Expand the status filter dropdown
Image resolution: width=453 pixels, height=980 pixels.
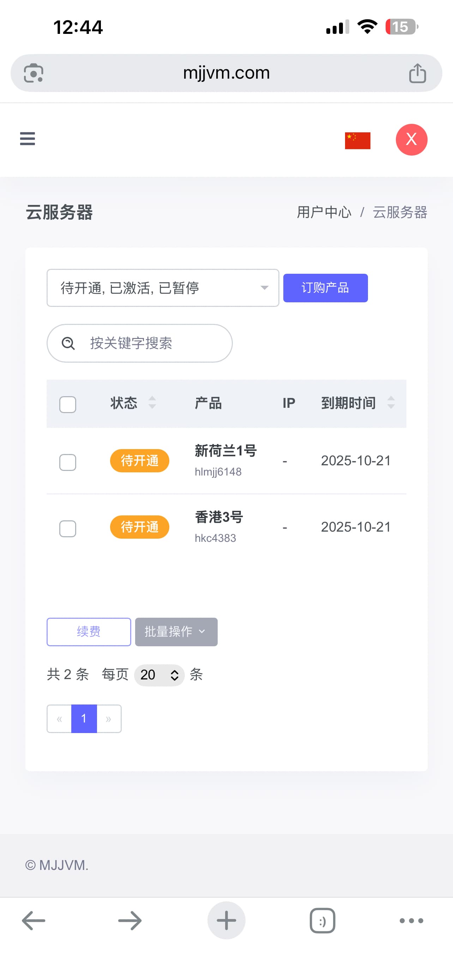[163, 288]
